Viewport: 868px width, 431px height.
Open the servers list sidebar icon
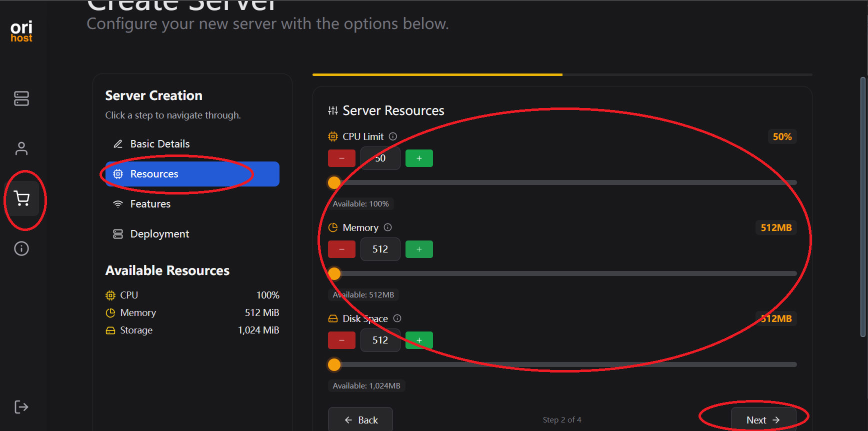click(x=21, y=98)
